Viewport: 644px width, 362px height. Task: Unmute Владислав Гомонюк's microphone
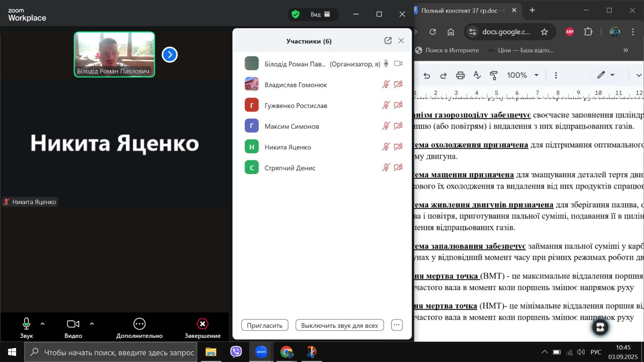pyautogui.click(x=386, y=85)
